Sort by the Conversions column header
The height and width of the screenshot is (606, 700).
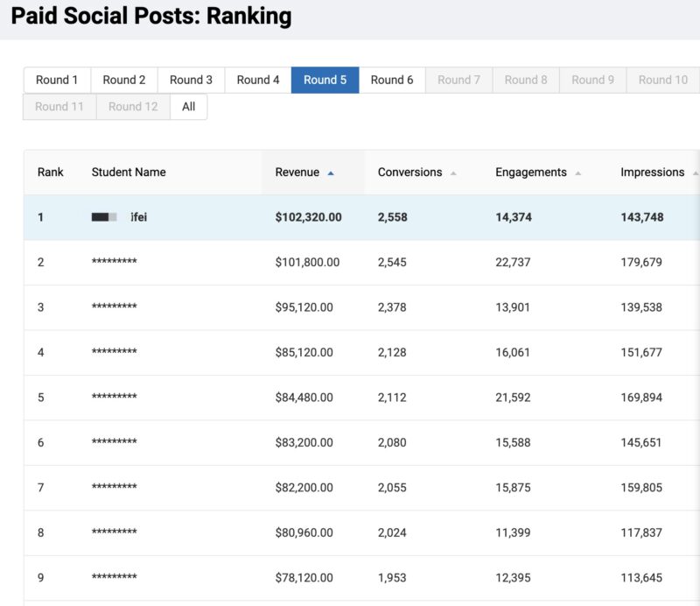coord(423,172)
